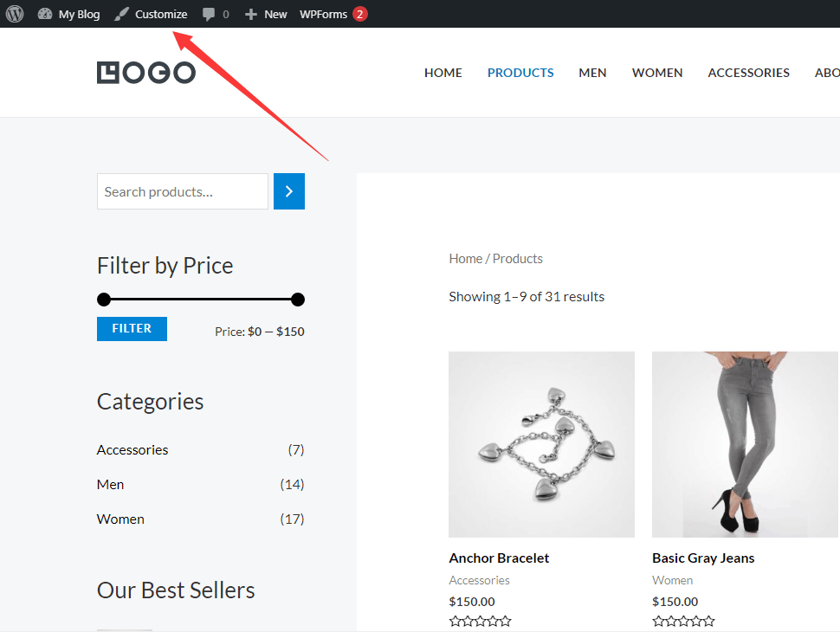840x632 pixels.
Task: Focus the Search products input field
Action: click(183, 191)
